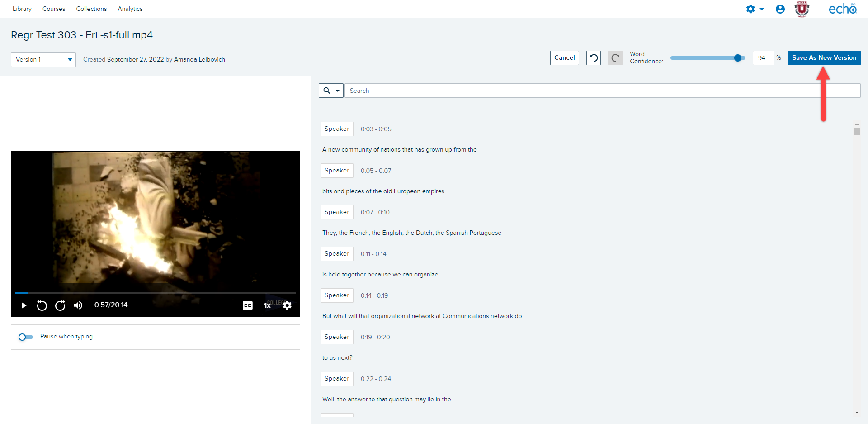868x424 pixels.
Task: Edit line "is held together because we can organize."
Action: click(381, 275)
